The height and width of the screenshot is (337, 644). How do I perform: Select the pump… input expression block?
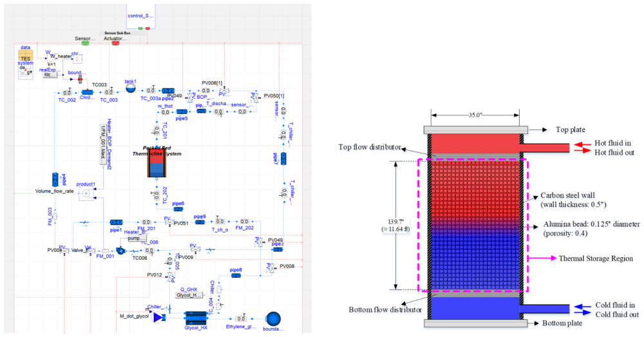[137, 238]
